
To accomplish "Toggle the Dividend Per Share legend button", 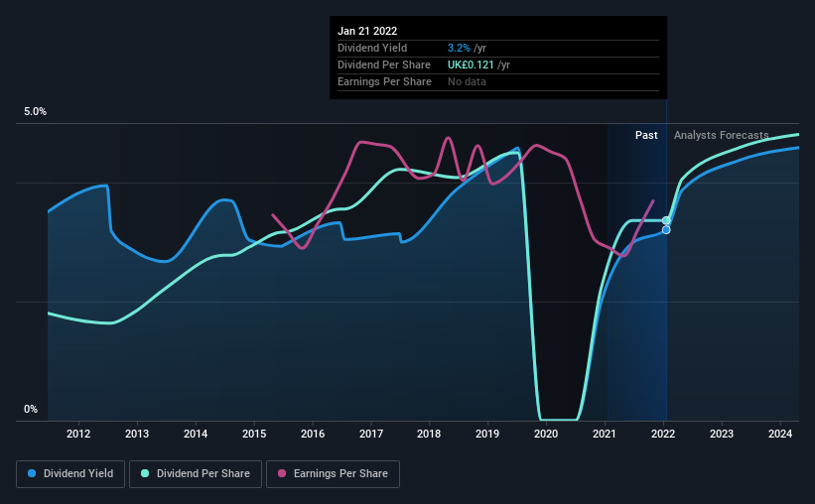I will [x=196, y=474].
